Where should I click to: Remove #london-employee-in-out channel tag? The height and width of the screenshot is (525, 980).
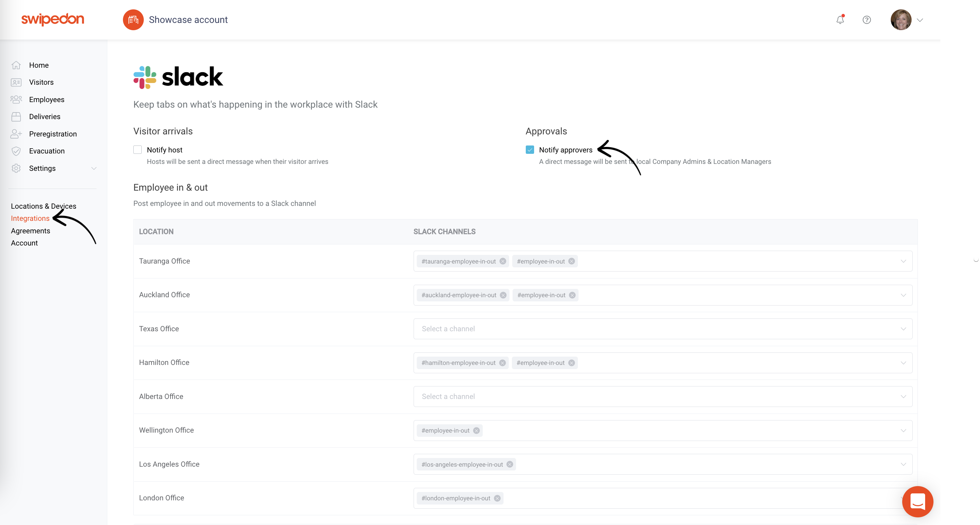click(497, 498)
